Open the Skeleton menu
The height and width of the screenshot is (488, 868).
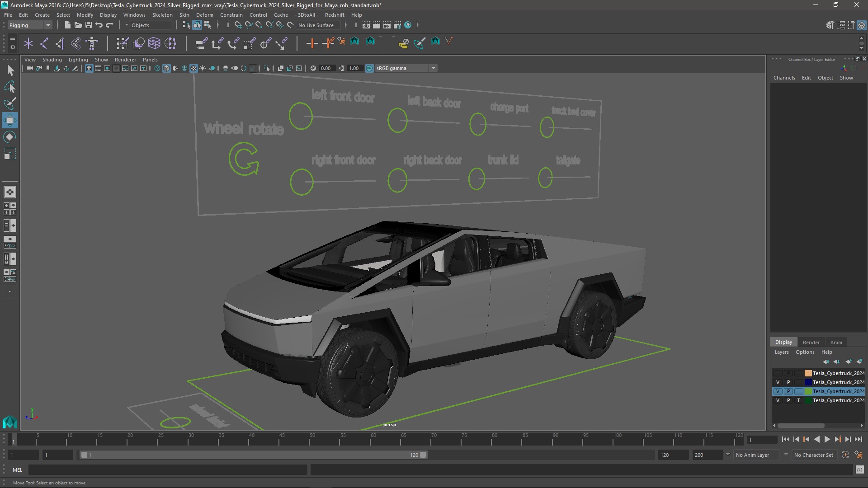pyautogui.click(x=162, y=15)
